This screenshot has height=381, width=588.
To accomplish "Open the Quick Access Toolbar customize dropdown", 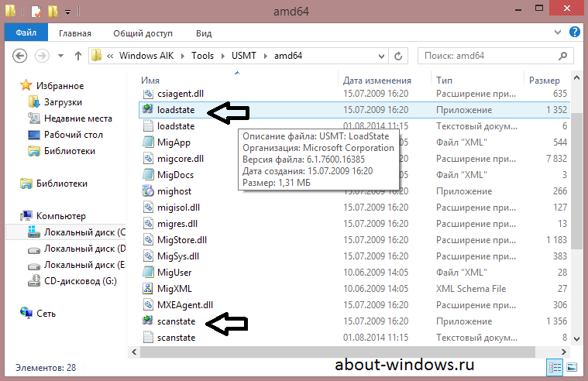I will (67, 12).
